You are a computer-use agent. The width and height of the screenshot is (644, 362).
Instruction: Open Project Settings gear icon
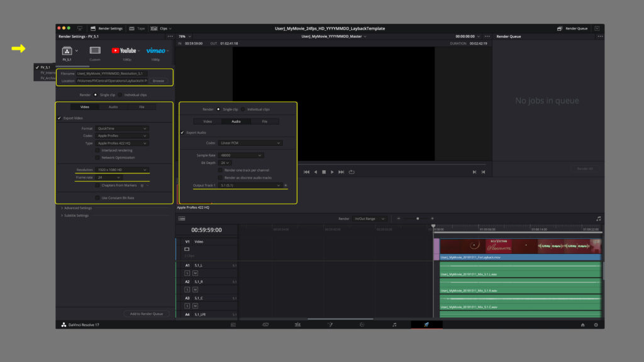tap(596, 325)
